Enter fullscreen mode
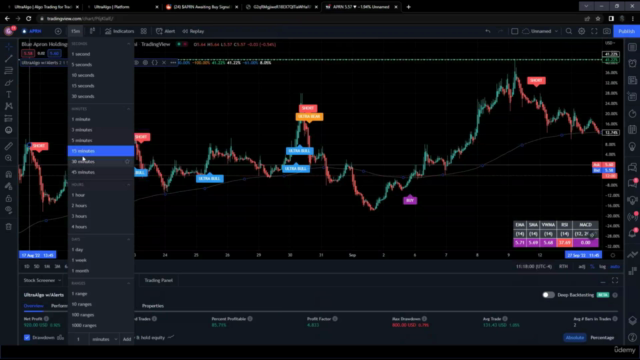Image resolution: width=640 pixels, height=360 pixels. 594,31
